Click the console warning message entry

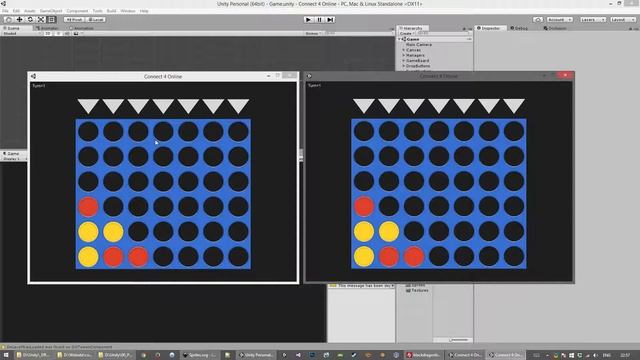(361, 286)
